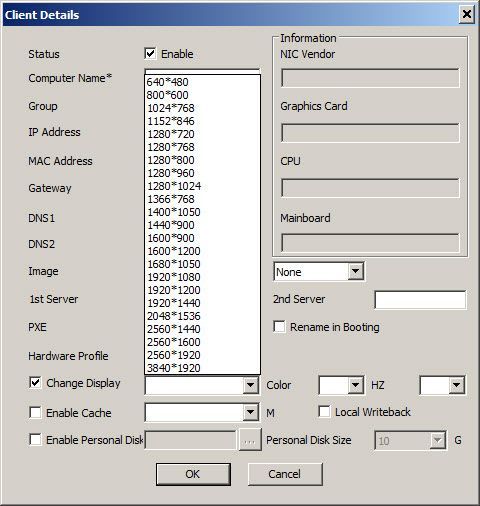This screenshot has width=480, height=506.
Task: Tick the Rename in Booting checkbox
Action: click(279, 327)
